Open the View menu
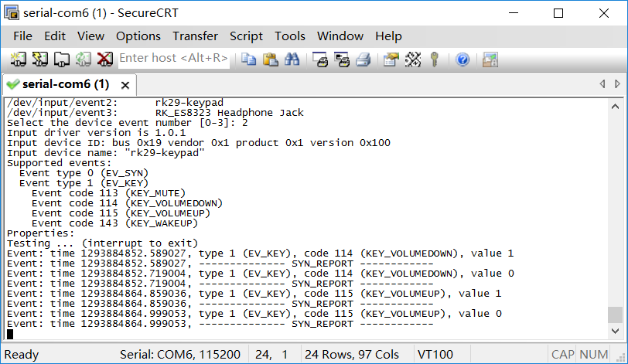This screenshot has height=364, width=628. click(91, 36)
